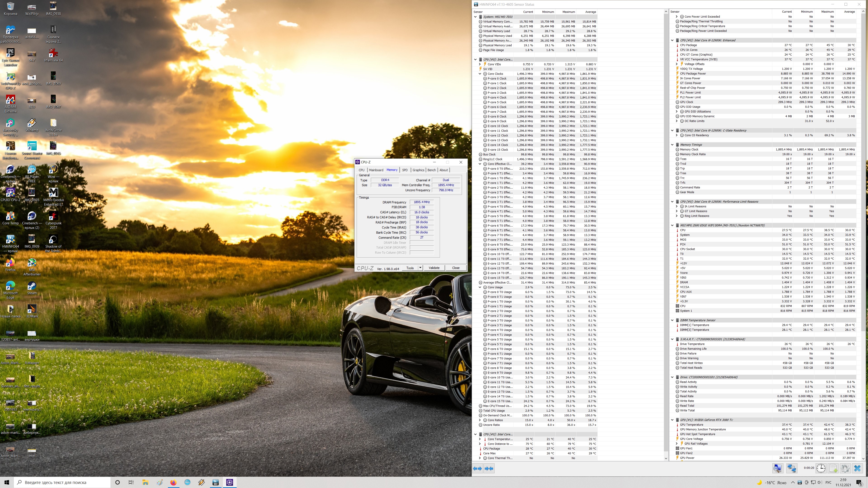This screenshot has height=488, width=868.
Task: Click the blue X close sensors icon
Action: [x=857, y=468]
